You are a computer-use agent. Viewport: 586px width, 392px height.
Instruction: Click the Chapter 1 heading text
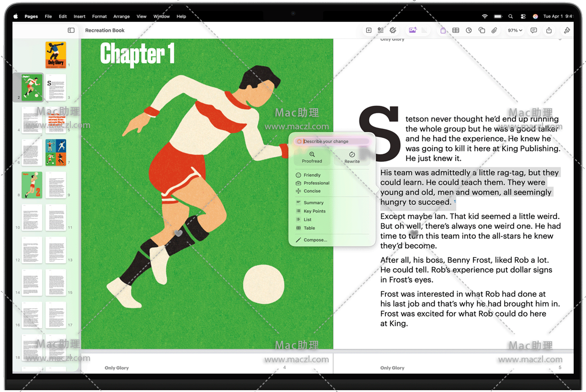[x=137, y=54]
